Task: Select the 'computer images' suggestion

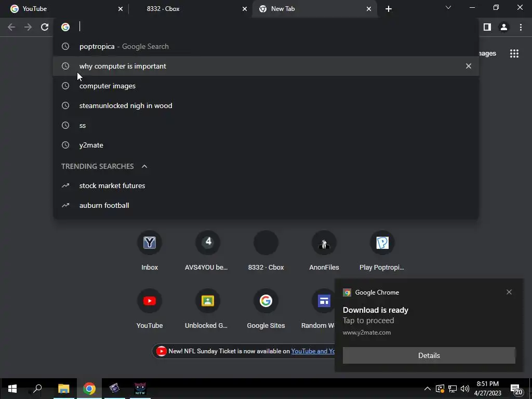Action: (266, 86)
